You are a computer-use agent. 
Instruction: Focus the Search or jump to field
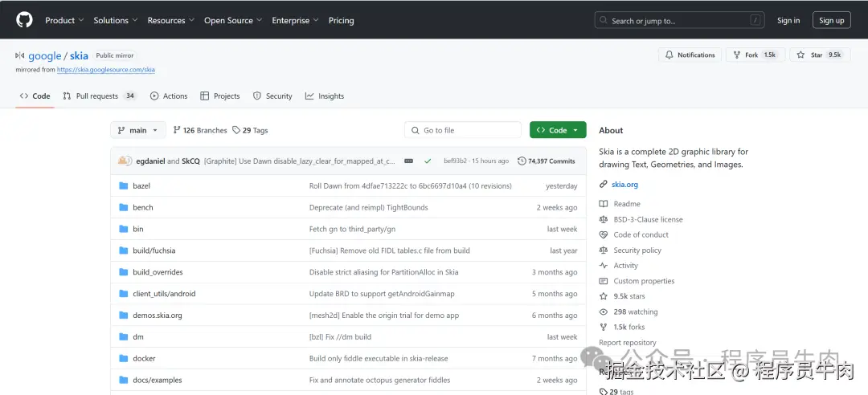(x=682, y=20)
